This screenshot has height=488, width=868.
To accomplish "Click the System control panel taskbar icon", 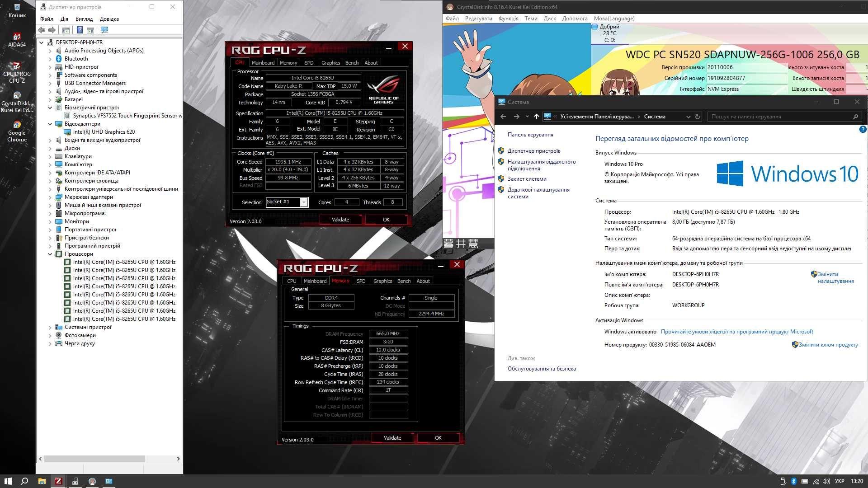I will (x=109, y=481).
